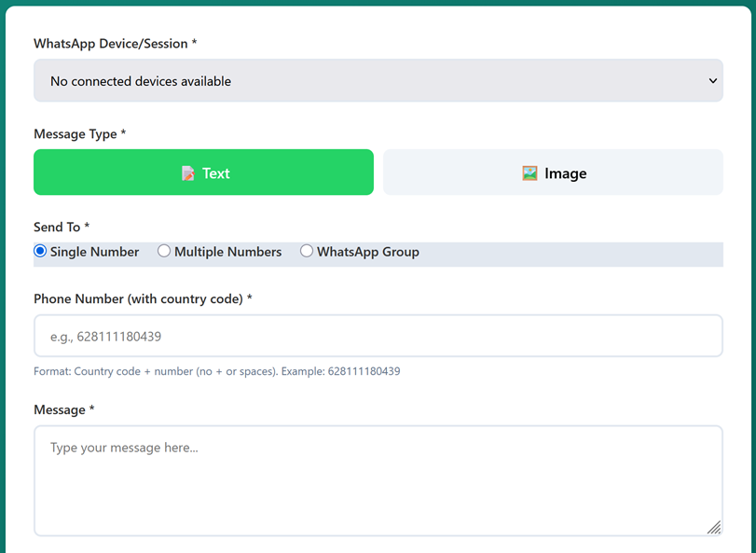Click the Phone Number input field
756x553 pixels.
click(x=378, y=335)
